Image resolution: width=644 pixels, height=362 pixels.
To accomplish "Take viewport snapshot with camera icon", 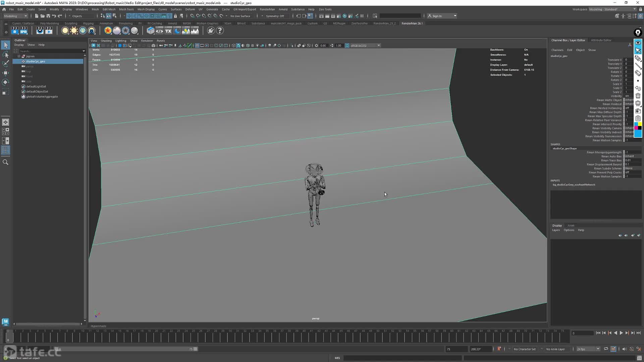I will pos(154,46).
